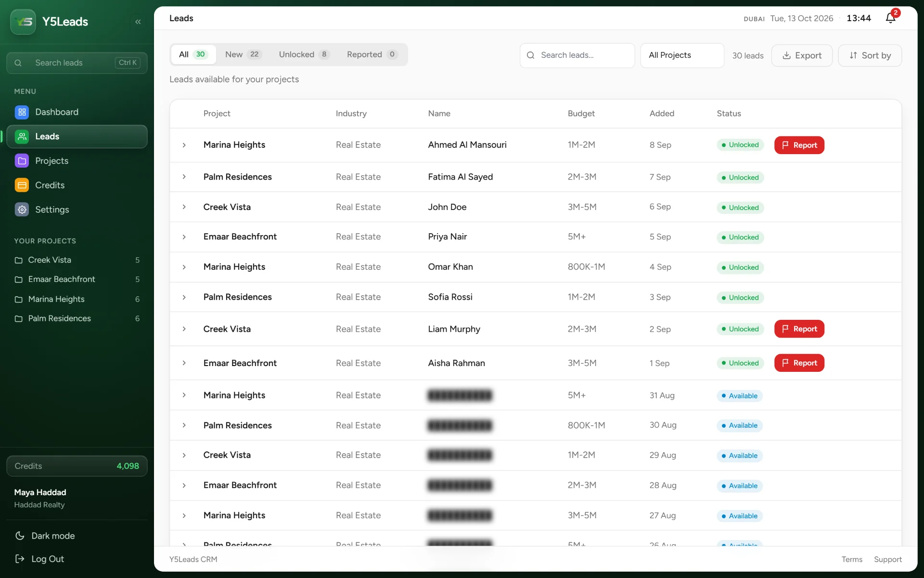
Task: Click the Available badge on 31 Aug row
Action: click(740, 396)
